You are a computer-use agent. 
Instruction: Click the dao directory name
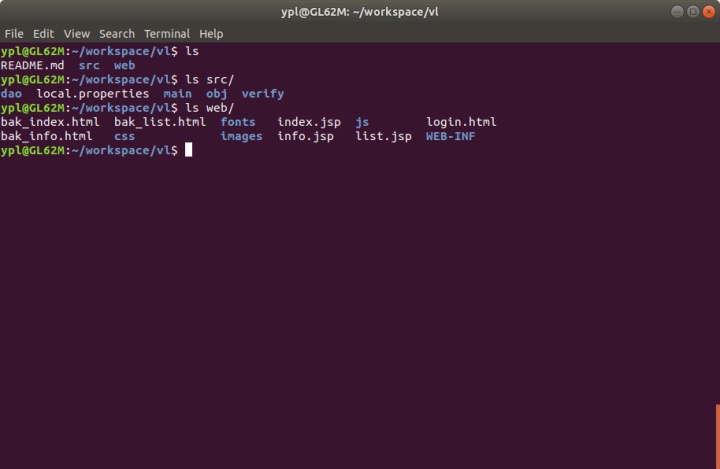click(x=11, y=94)
